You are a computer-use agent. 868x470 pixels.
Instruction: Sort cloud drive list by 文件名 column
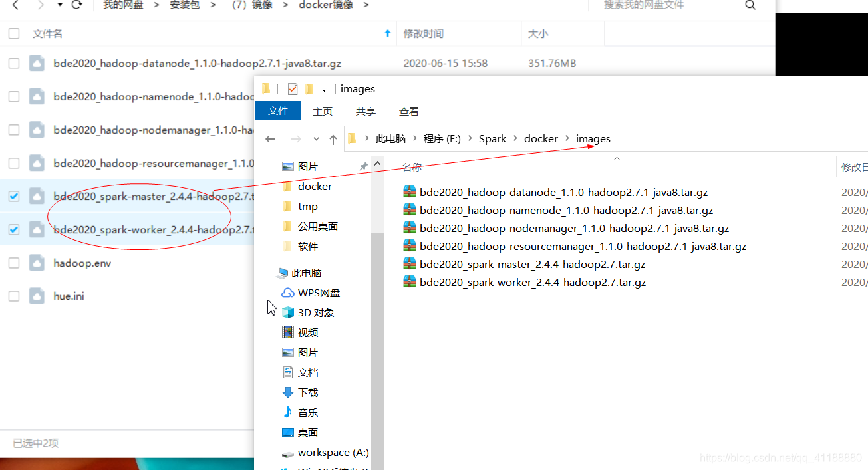point(47,33)
